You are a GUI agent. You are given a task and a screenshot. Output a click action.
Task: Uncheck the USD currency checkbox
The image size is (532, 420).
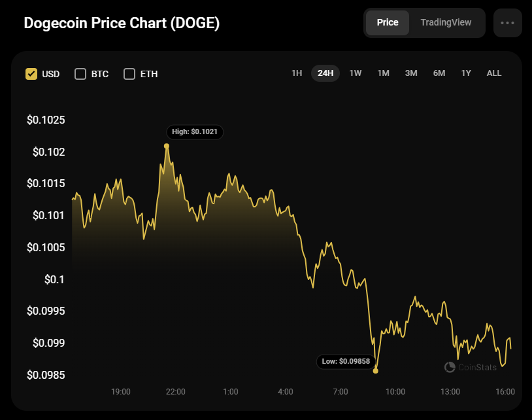(31, 74)
